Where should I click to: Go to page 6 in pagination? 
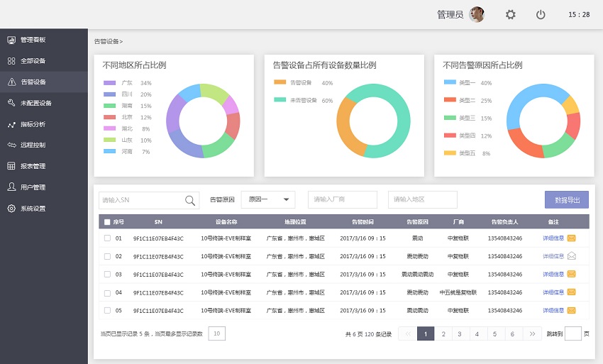click(512, 333)
